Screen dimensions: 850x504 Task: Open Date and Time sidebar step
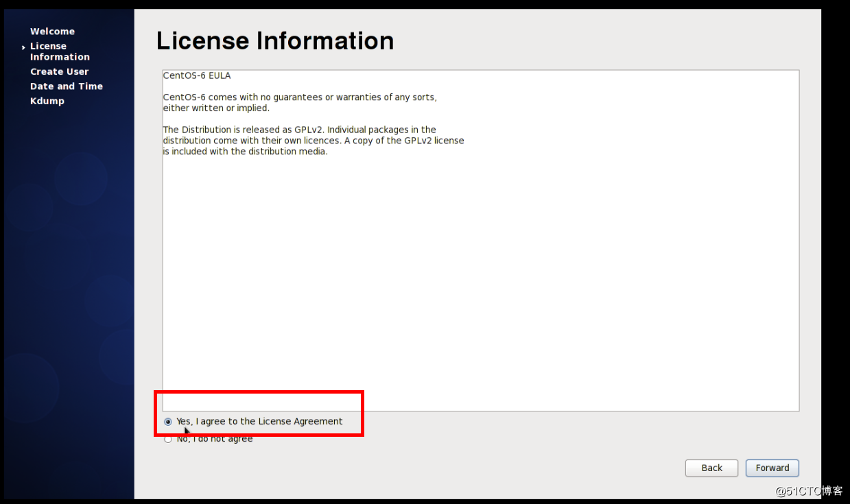pos(67,86)
